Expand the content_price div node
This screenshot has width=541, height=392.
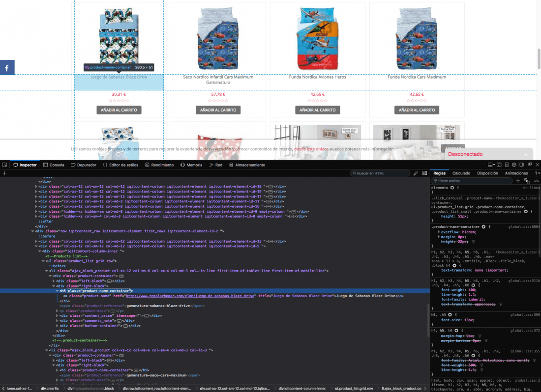[x=57, y=315]
